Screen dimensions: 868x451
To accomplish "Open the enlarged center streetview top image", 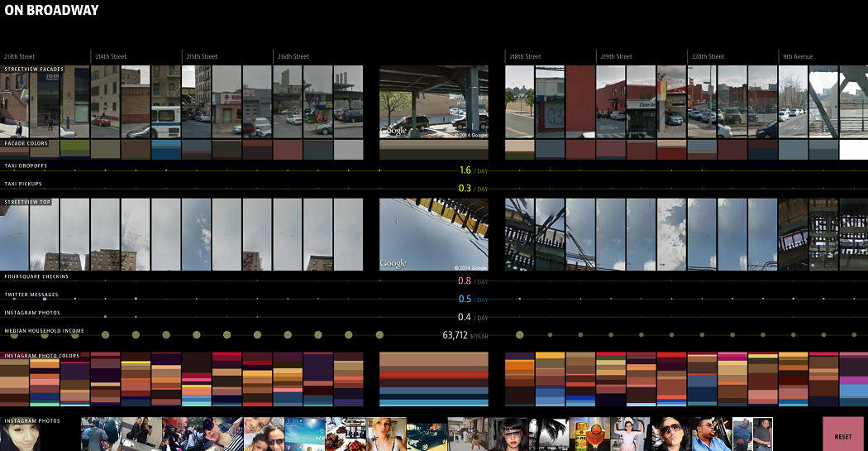I will [434, 235].
